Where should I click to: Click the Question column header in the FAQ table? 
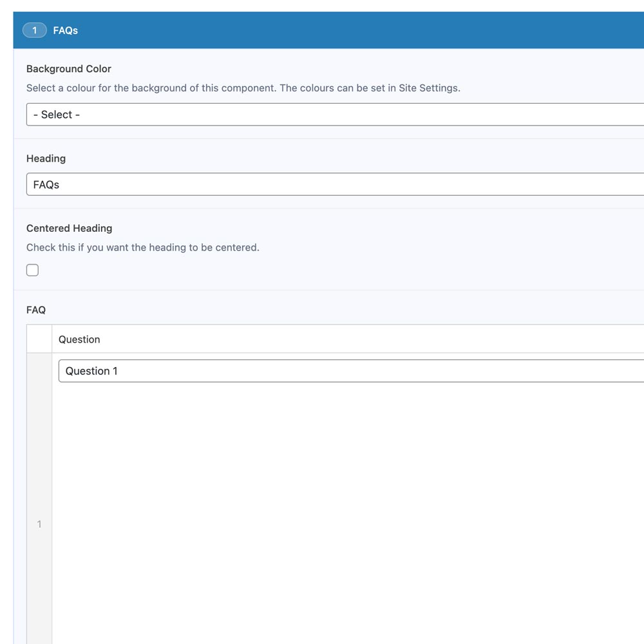(79, 339)
